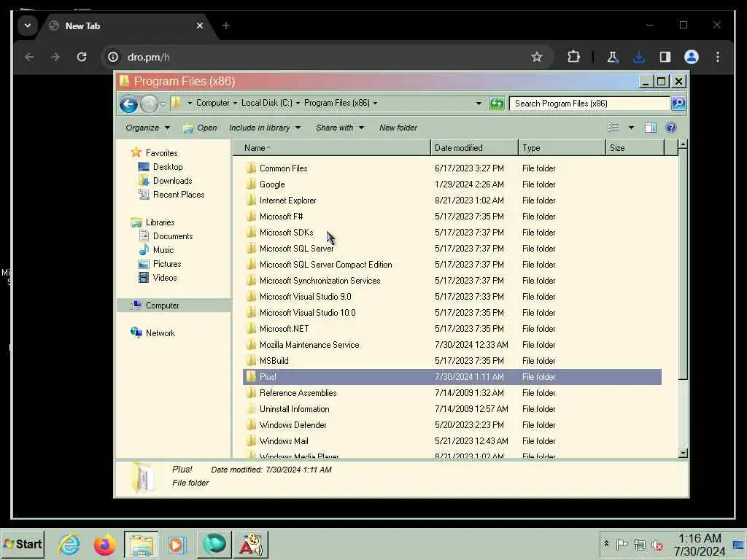The image size is (747, 560).
Task: Sort by the Date modified column header
Action: point(474,147)
